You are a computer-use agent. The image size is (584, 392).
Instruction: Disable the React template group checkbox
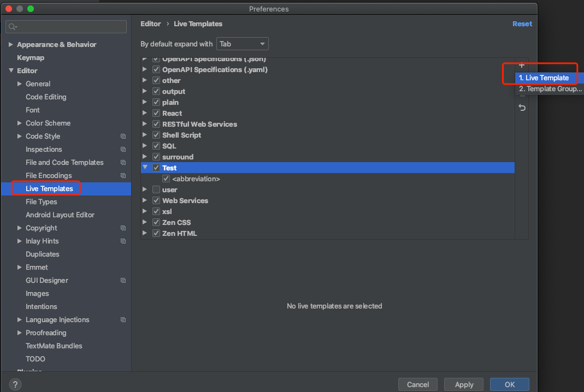156,113
